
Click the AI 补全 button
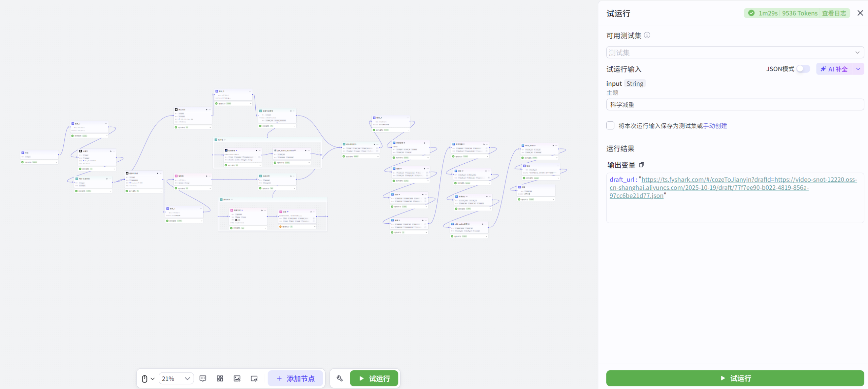point(834,69)
